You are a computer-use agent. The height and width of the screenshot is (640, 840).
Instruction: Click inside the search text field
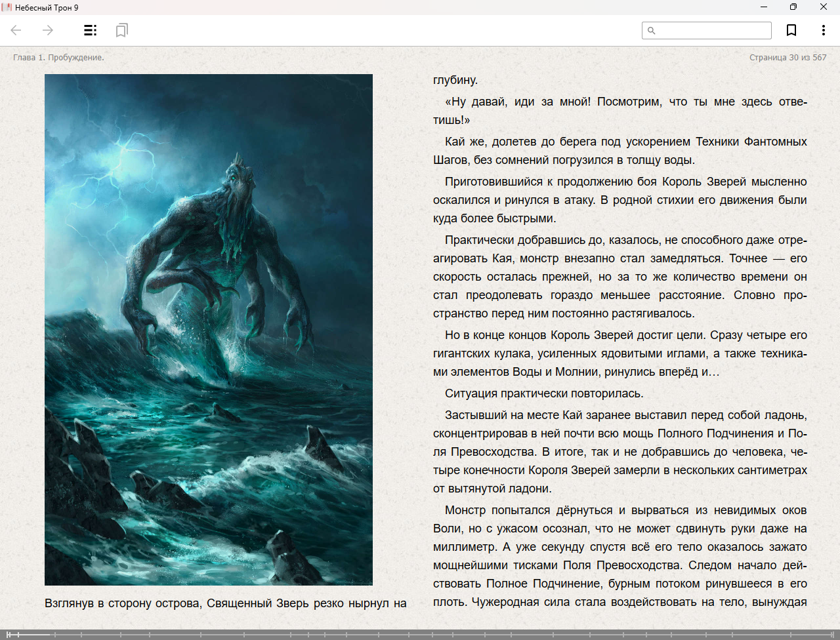tap(712, 30)
